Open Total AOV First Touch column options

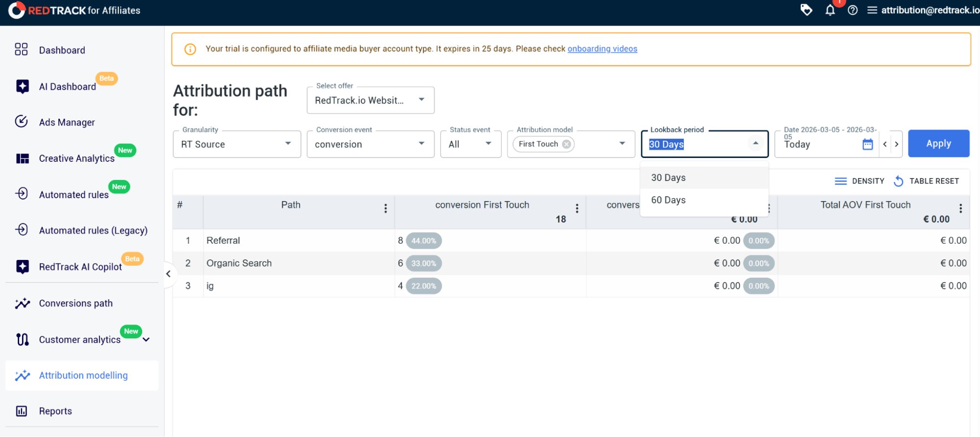point(960,208)
